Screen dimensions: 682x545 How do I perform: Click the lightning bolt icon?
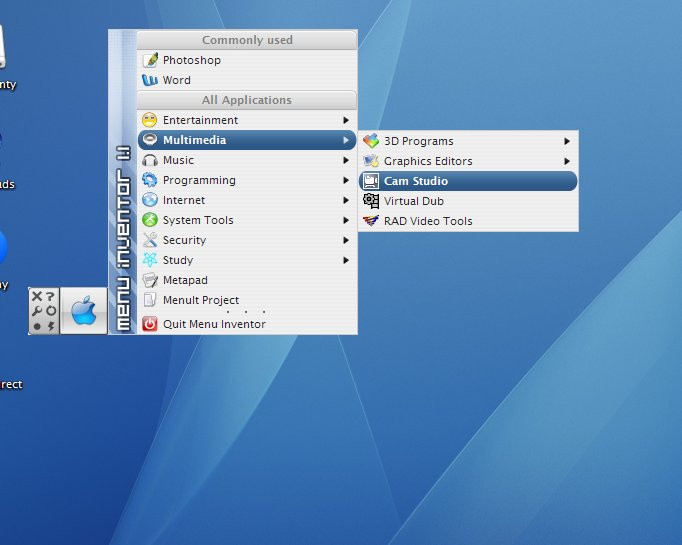click(x=51, y=326)
